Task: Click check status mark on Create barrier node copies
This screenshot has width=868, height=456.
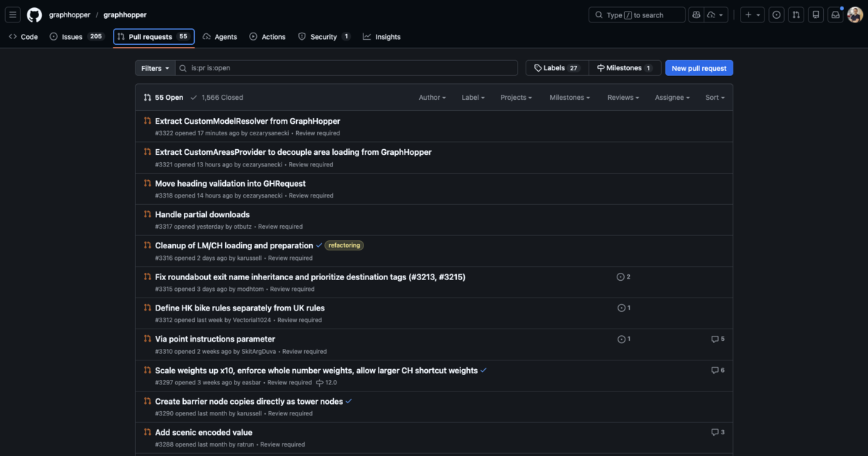Action: point(349,401)
